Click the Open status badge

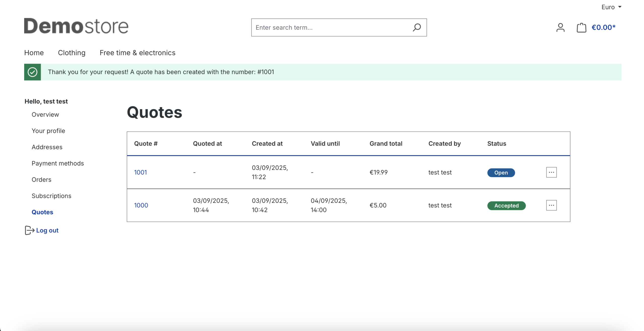tap(501, 173)
